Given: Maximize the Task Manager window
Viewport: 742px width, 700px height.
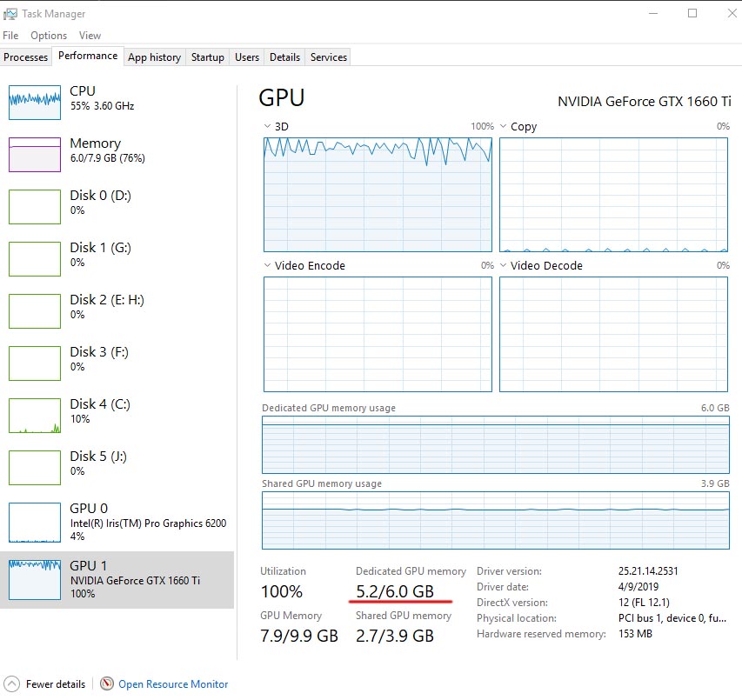Looking at the screenshot, I should 692,13.
